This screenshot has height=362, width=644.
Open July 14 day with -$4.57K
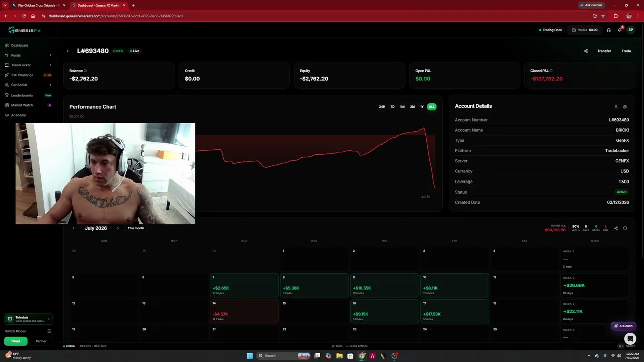244,311
